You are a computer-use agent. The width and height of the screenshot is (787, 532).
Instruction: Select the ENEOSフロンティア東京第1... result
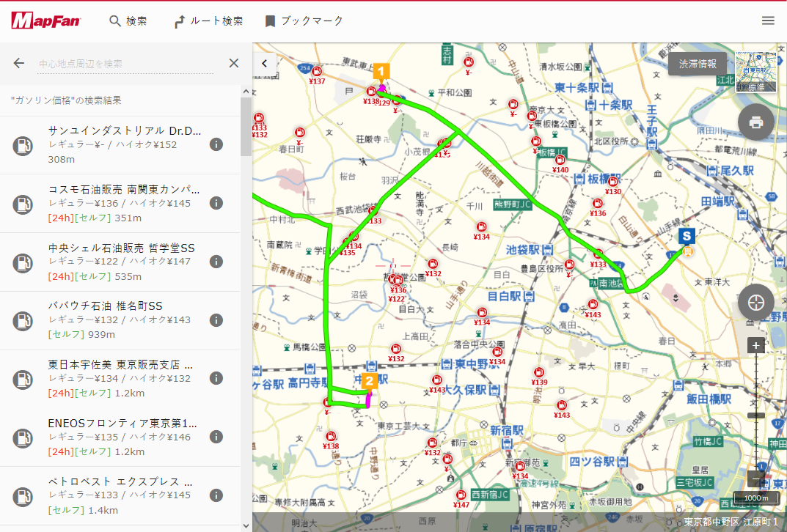(x=120, y=437)
